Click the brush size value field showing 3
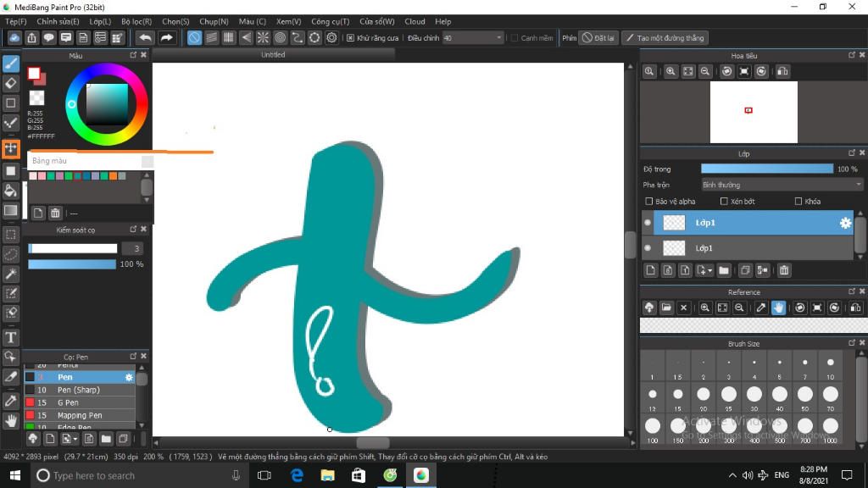The image size is (868, 488). pos(133,248)
